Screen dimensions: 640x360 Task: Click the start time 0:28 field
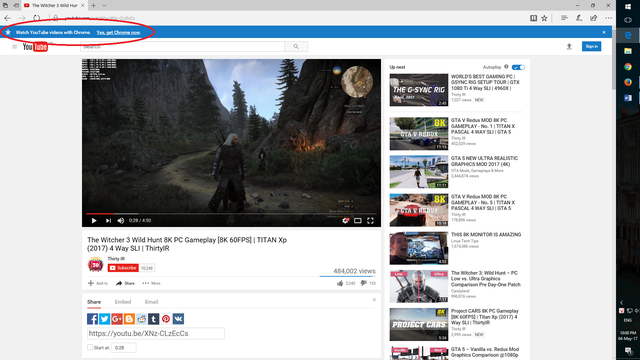pos(124,348)
